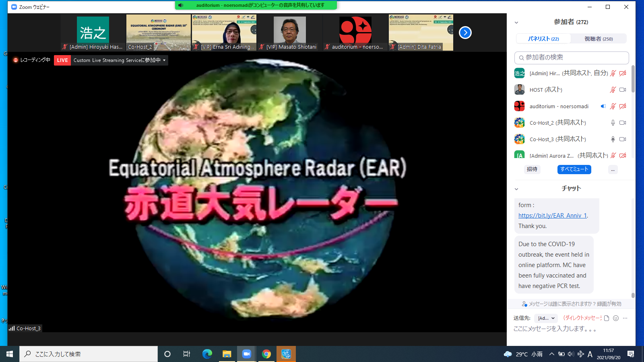Click the red LIVE streaming badge
The width and height of the screenshot is (644, 362).
pos(62,60)
